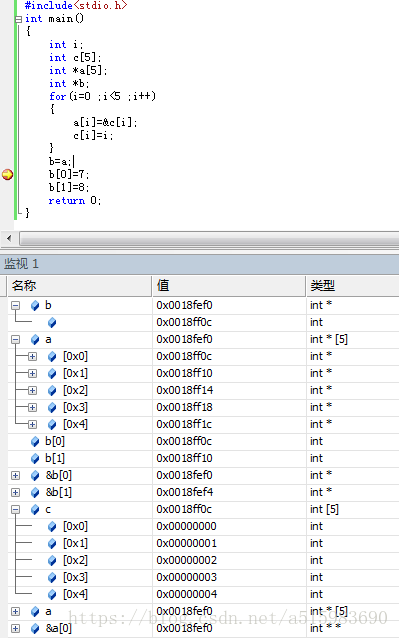Click the code line b[1]=8;
The image size is (399, 638).
(69, 187)
